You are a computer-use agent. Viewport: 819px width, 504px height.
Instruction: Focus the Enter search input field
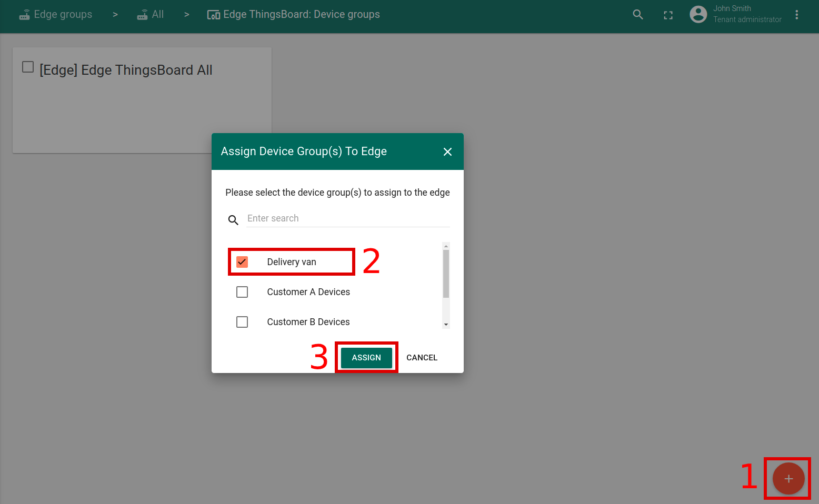[x=347, y=218]
